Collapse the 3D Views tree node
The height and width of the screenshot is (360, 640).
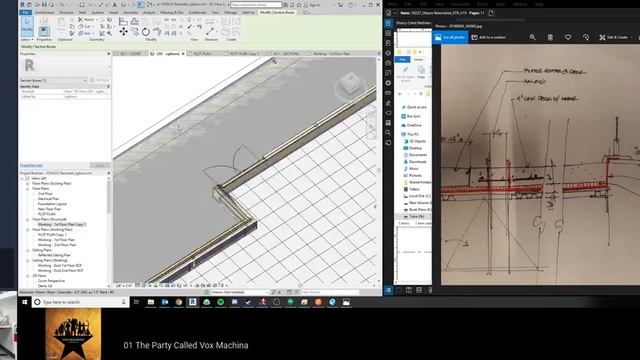click(28, 276)
